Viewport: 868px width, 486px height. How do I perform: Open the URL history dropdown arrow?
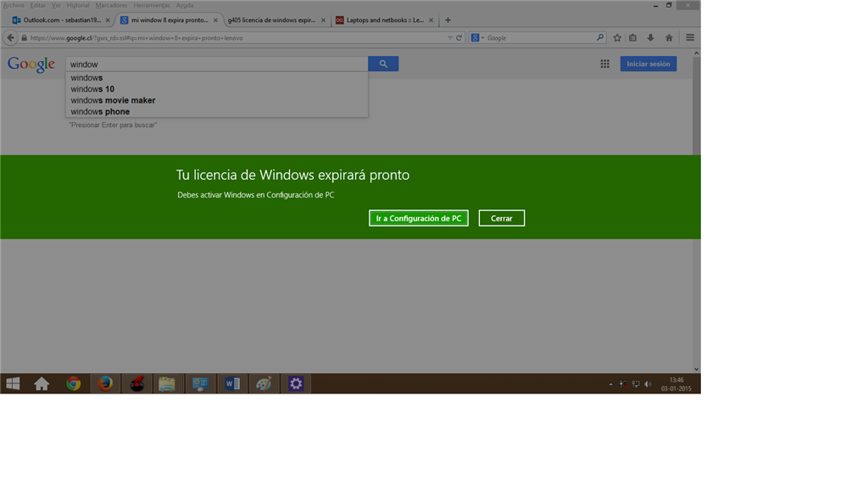[x=450, y=37]
